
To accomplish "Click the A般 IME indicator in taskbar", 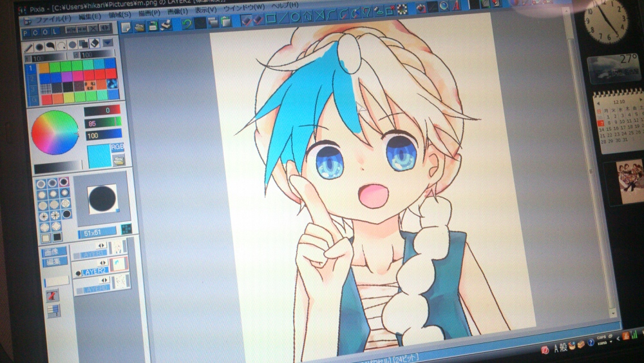I will click(x=562, y=348).
